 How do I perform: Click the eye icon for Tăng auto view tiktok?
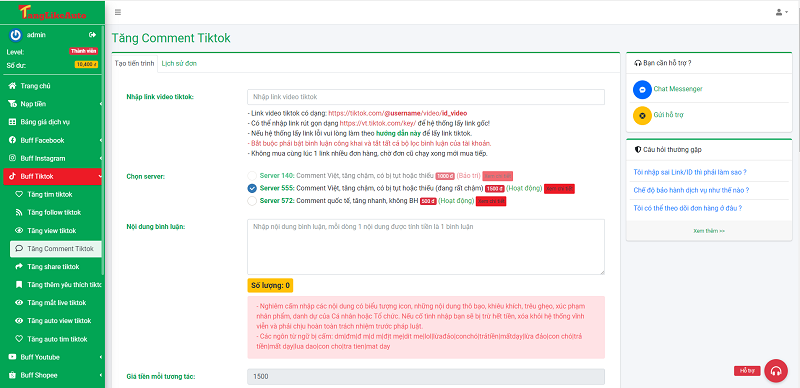tap(19, 321)
